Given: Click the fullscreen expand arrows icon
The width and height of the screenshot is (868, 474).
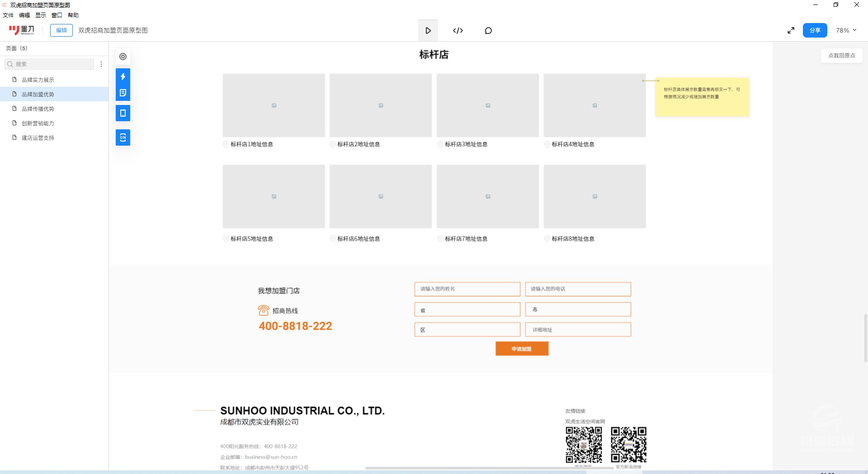Looking at the screenshot, I should [791, 30].
